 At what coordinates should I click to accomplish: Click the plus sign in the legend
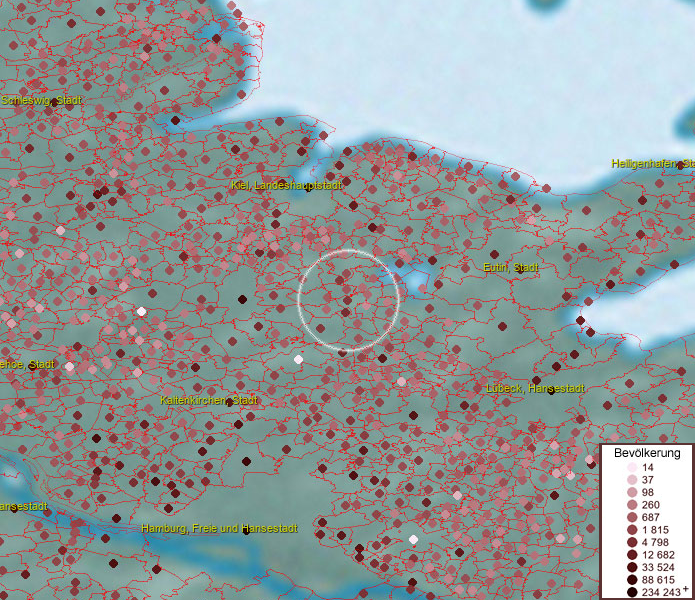pyautogui.click(x=686, y=588)
